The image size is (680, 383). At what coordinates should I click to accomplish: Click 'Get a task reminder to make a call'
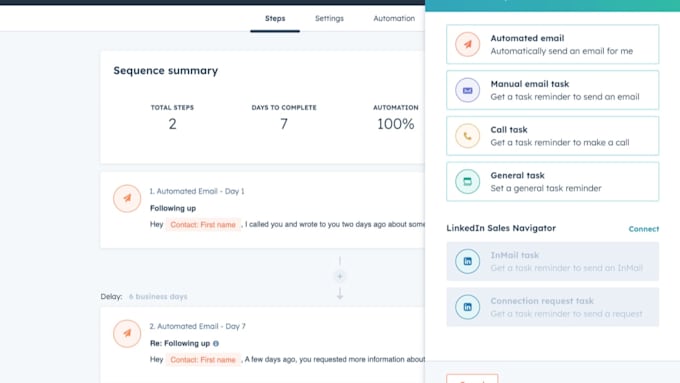[560, 143]
